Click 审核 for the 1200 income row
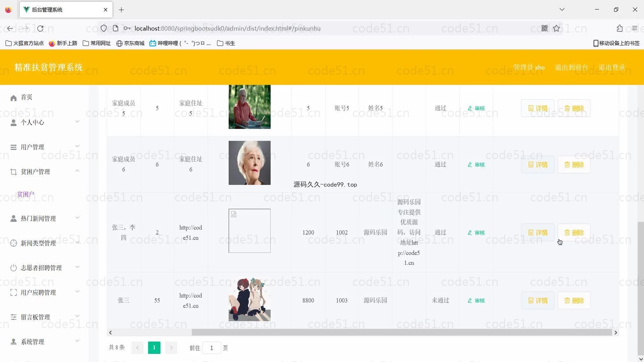This screenshot has height=362, width=644. (476, 233)
